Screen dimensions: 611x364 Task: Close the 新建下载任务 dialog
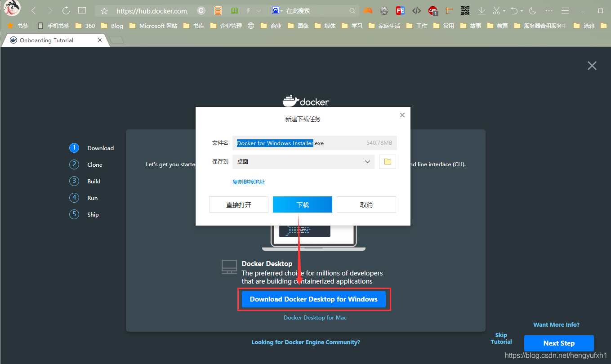coord(402,115)
